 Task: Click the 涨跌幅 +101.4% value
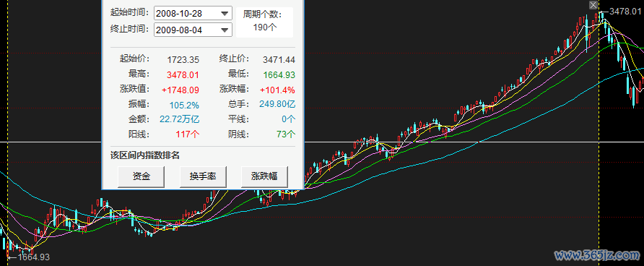[277, 90]
